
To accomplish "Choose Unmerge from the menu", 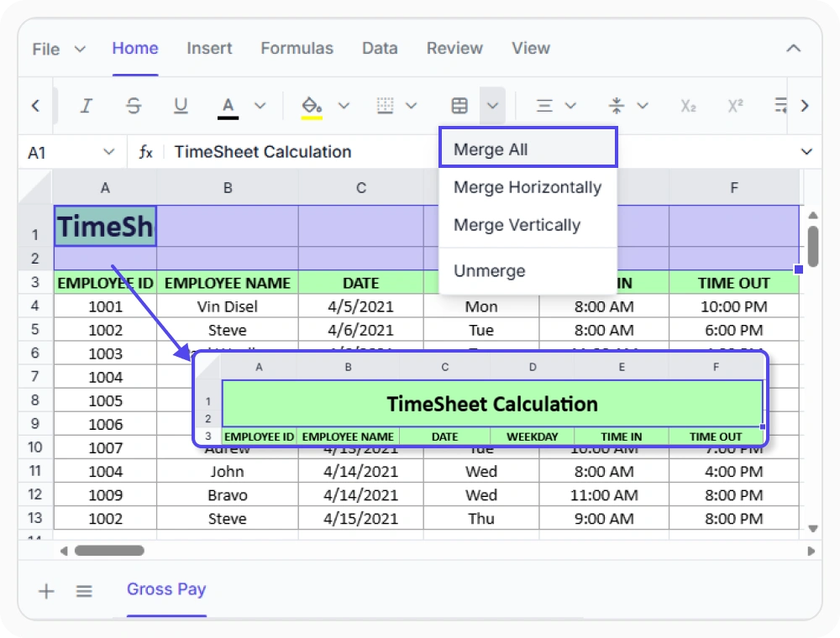I will click(528, 271).
